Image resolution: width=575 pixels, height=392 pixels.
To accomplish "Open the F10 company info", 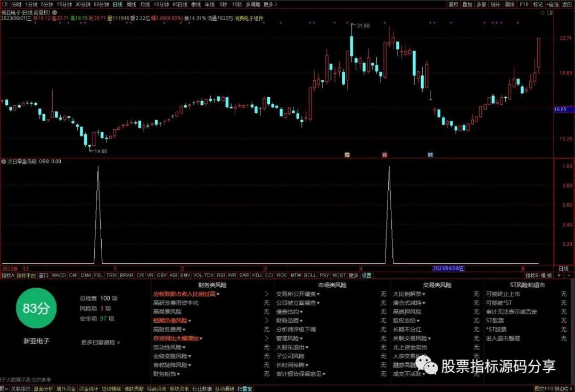I will 524,4.
